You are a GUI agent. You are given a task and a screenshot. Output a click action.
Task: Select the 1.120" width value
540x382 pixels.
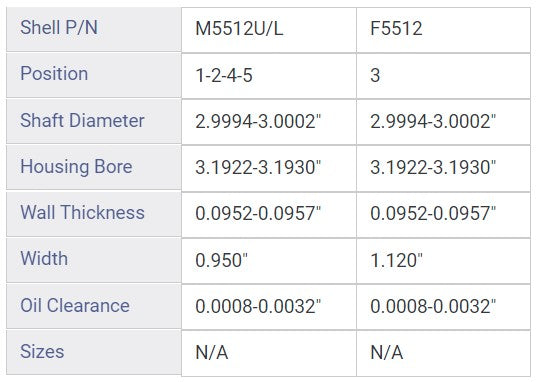[x=444, y=261]
